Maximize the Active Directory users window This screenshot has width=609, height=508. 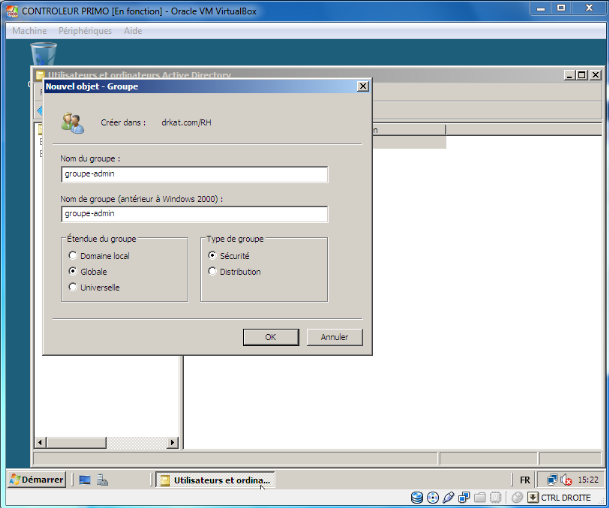coord(582,75)
